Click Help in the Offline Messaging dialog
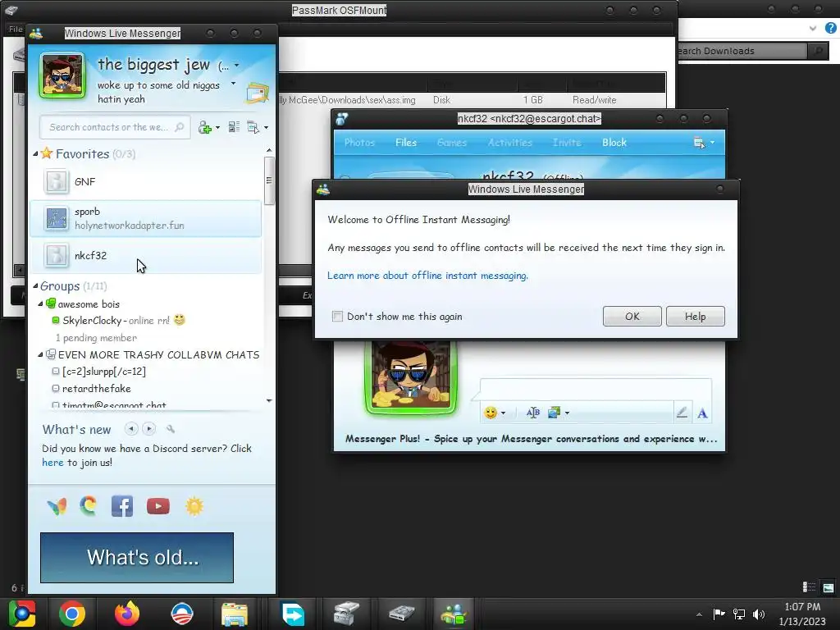 696,317
